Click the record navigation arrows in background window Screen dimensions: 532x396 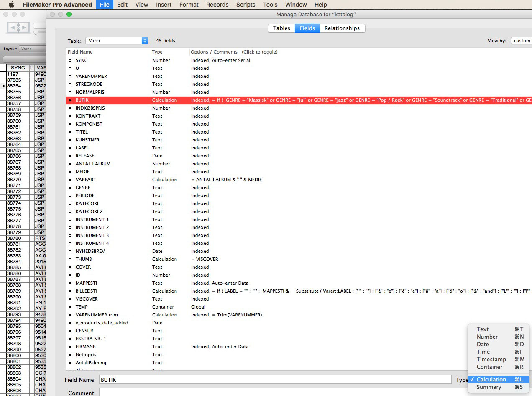pos(18,28)
